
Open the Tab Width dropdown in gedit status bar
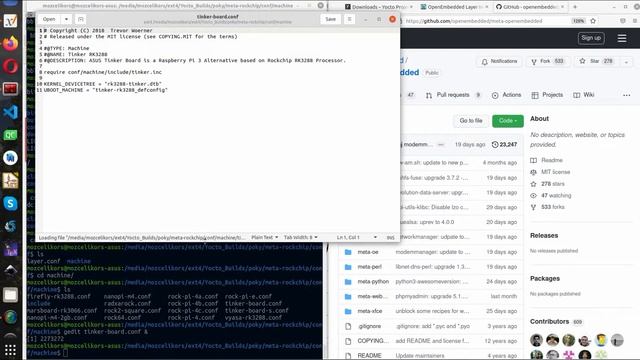click(300, 237)
